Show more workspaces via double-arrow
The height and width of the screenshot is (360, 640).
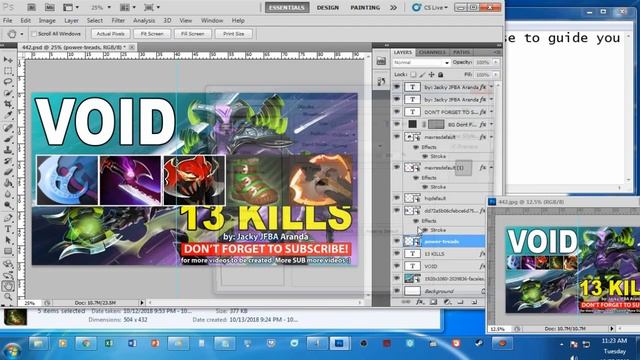point(393,7)
